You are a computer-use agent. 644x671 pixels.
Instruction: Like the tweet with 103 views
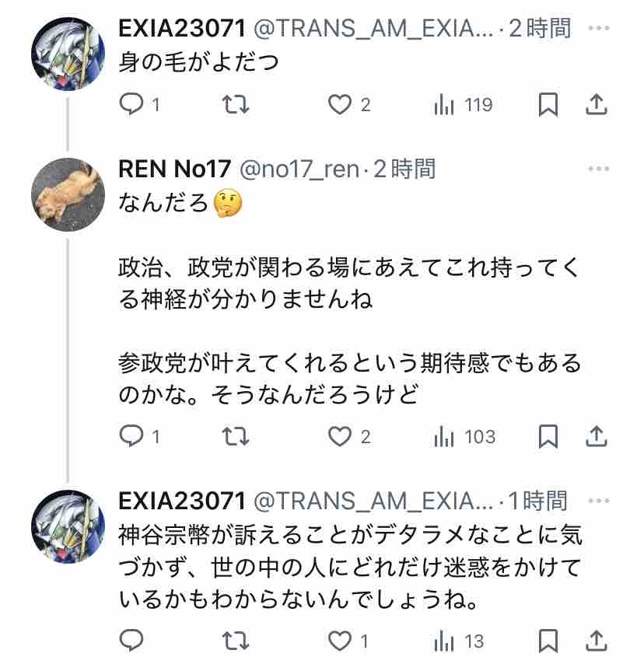[x=349, y=437]
